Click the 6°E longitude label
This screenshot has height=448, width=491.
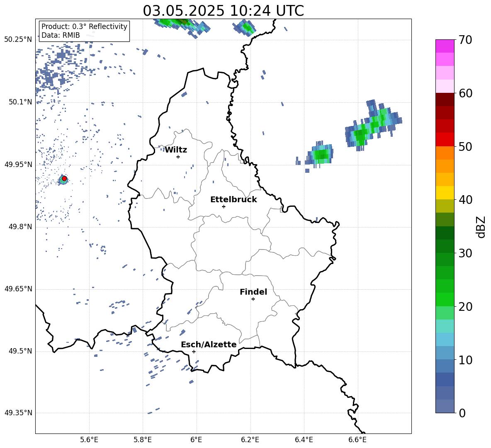pos(196,440)
